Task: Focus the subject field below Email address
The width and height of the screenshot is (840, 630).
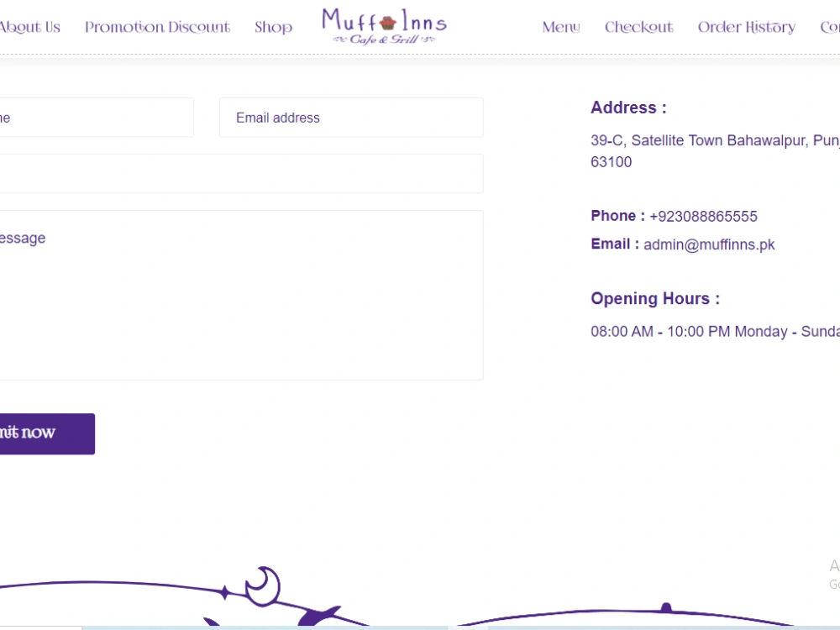Action: (x=242, y=174)
